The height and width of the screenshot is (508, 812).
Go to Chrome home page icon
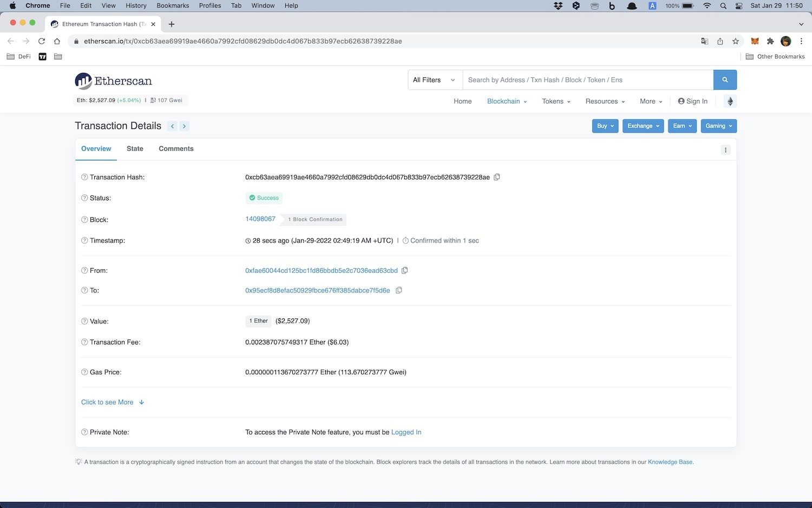pos(57,41)
